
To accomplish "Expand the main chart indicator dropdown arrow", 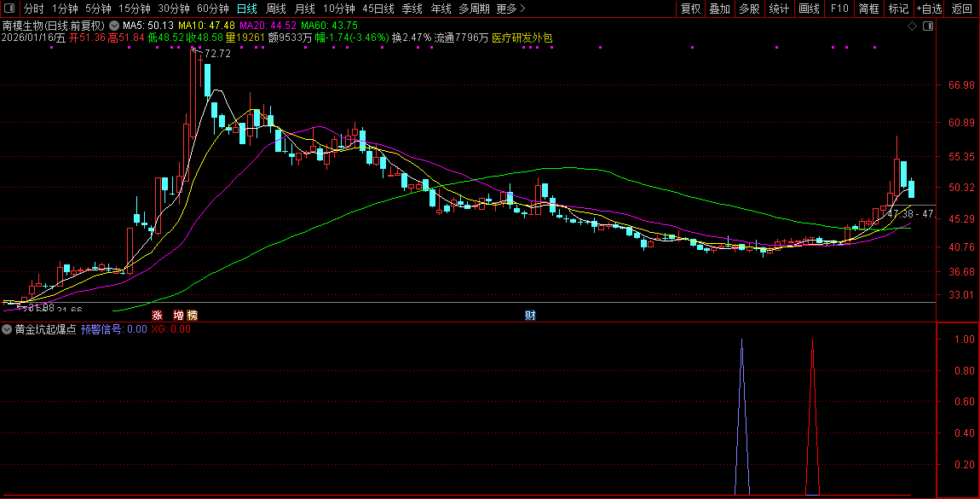I will tap(113, 26).
